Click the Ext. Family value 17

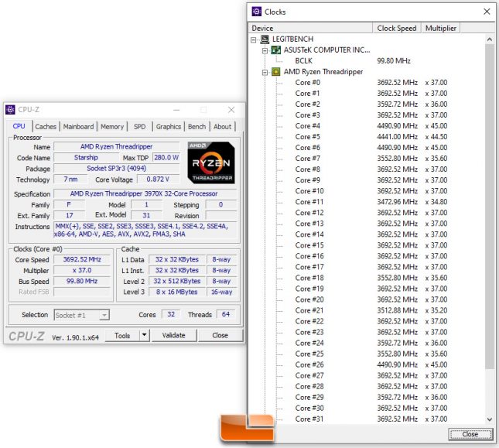click(70, 215)
